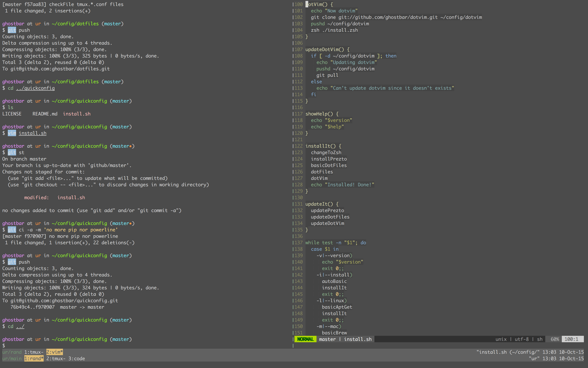Click red install.sh in the ls output
Screen dimensions: 588x368
(76, 114)
